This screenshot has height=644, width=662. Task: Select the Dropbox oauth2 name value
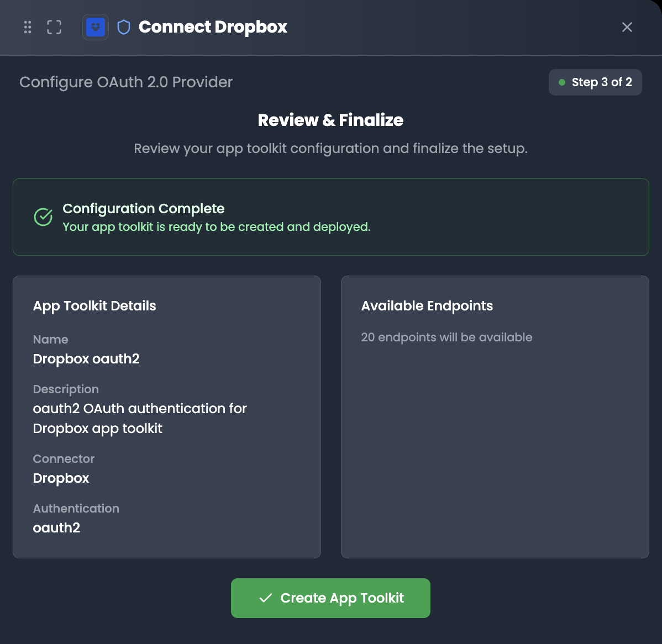pos(86,359)
